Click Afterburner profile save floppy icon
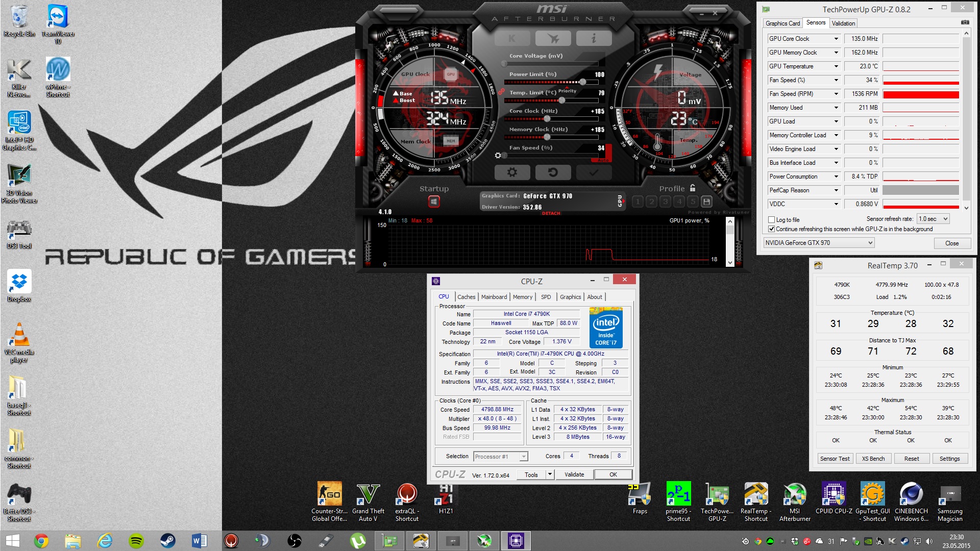 click(x=706, y=202)
